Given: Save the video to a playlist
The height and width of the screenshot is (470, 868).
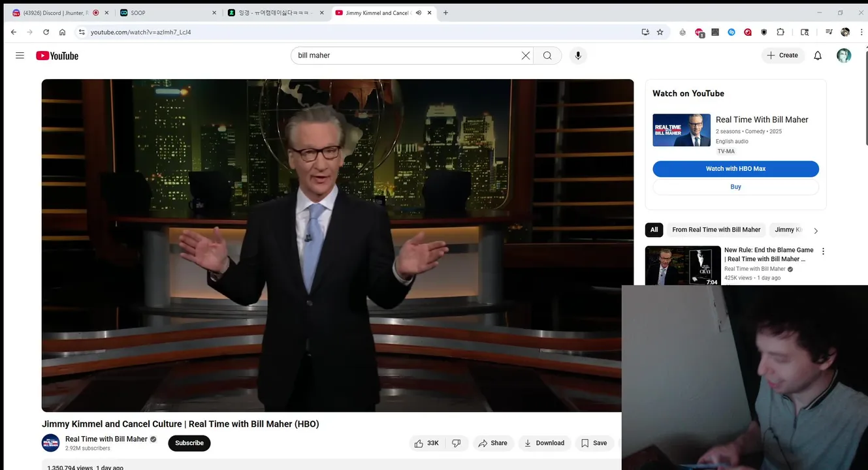Looking at the screenshot, I should [x=594, y=443].
